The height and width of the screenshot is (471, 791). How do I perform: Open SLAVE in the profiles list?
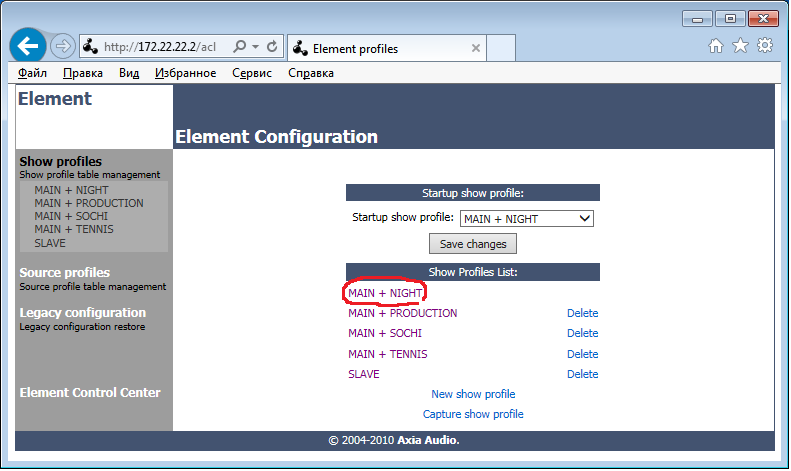[x=364, y=374]
